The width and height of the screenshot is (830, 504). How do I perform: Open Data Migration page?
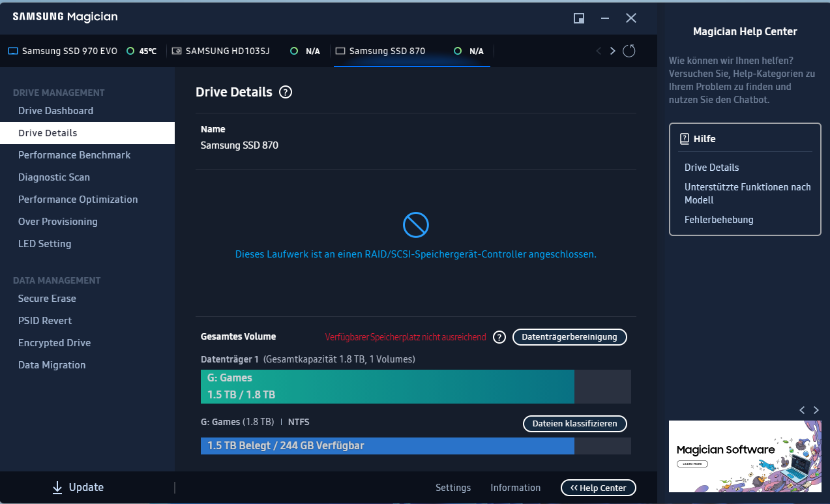click(87, 365)
